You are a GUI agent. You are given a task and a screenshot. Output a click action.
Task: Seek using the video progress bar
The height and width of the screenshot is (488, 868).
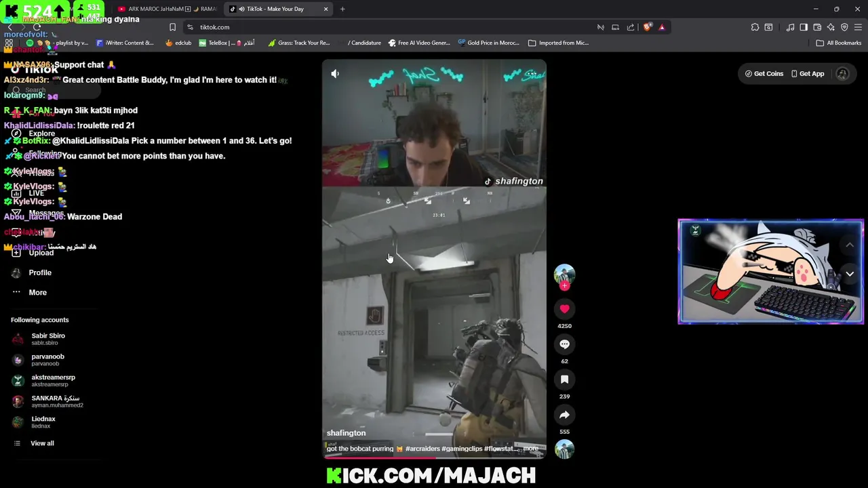tap(434, 458)
